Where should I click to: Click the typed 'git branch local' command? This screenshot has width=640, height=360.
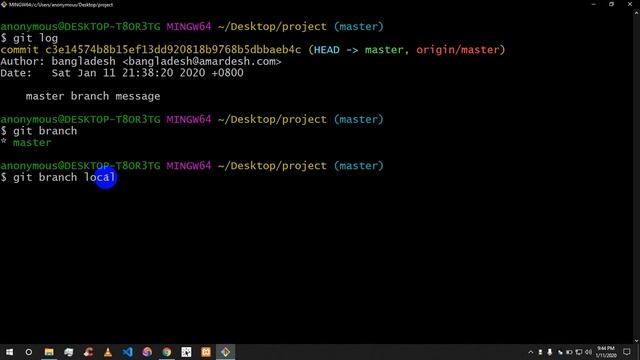pos(64,177)
